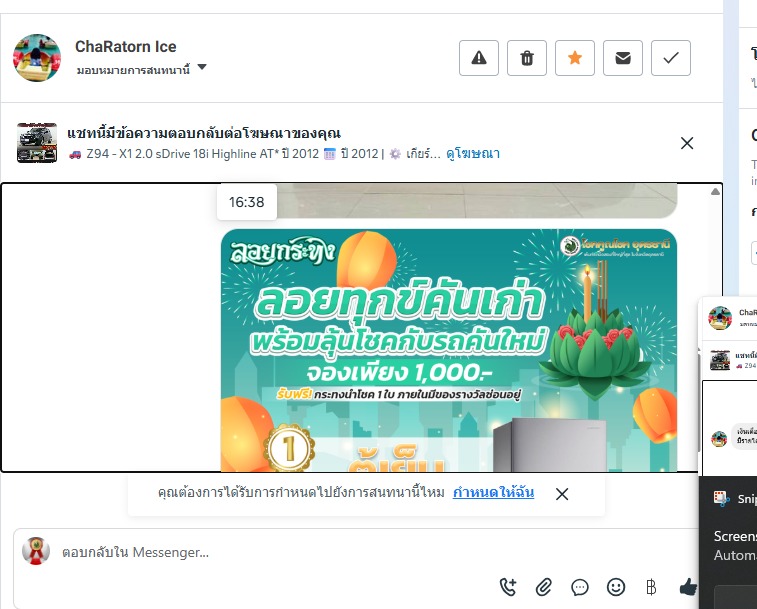The image size is (757, 609).
Task: Start a call with phone-plus icon
Action: tap(508, 587)
